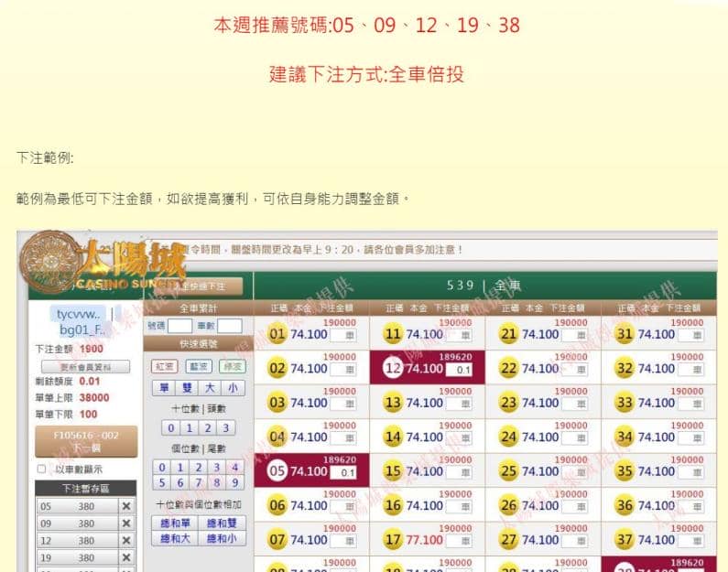Viewport: 728px width, 572px height.
Task: Click the bet amount field for number 25
Action: [574, 473]
